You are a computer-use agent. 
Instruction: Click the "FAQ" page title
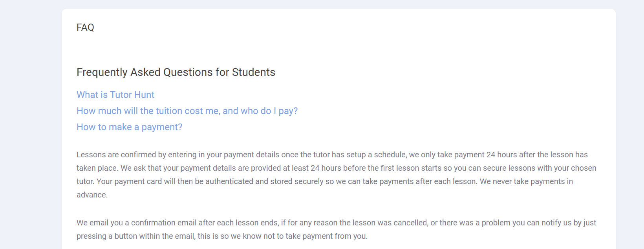coord(85,28)
